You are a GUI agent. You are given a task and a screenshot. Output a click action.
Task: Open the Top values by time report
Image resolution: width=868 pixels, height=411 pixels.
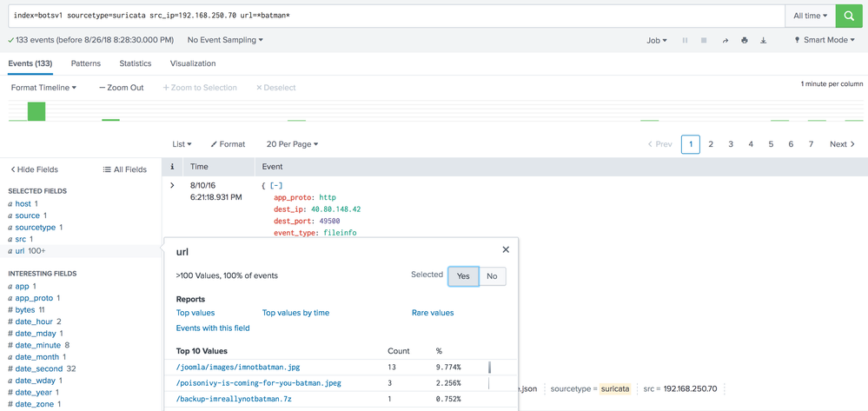pos(295,313)
